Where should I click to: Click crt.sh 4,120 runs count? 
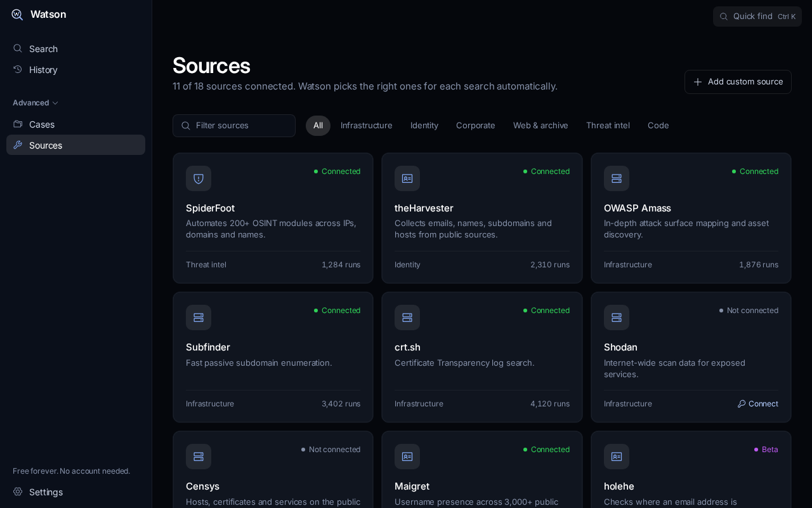(550, 404)
